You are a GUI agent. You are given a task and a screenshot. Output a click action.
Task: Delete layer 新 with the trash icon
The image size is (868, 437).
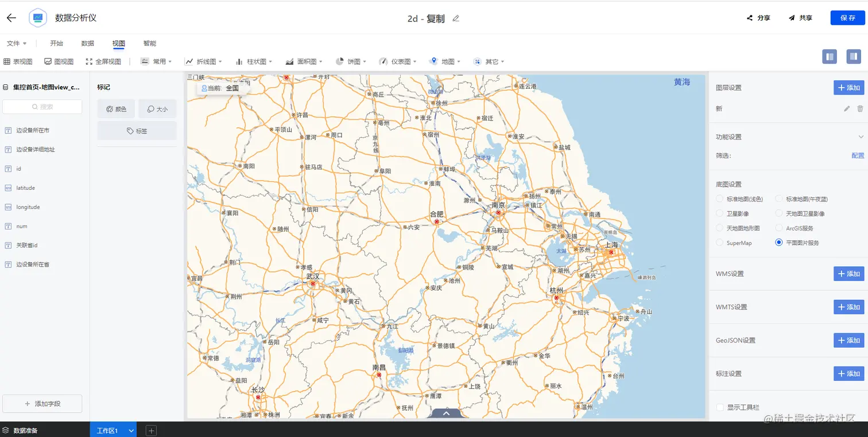pos(860,109)
